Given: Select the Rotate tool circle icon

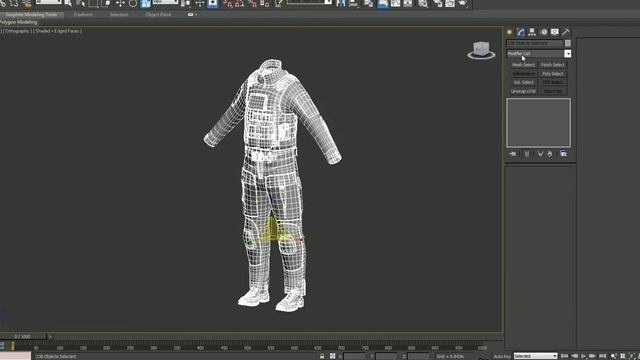Looking at the screenshot, I should pyautogui.click(x=133, y=3).
